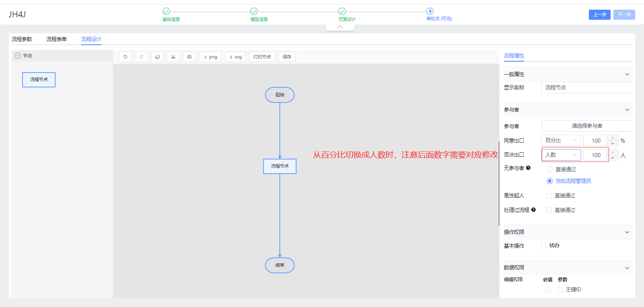Go to step 基础信息
This screenshot has height=307, width=644.
pyautogui.click(x=171, y=15)
